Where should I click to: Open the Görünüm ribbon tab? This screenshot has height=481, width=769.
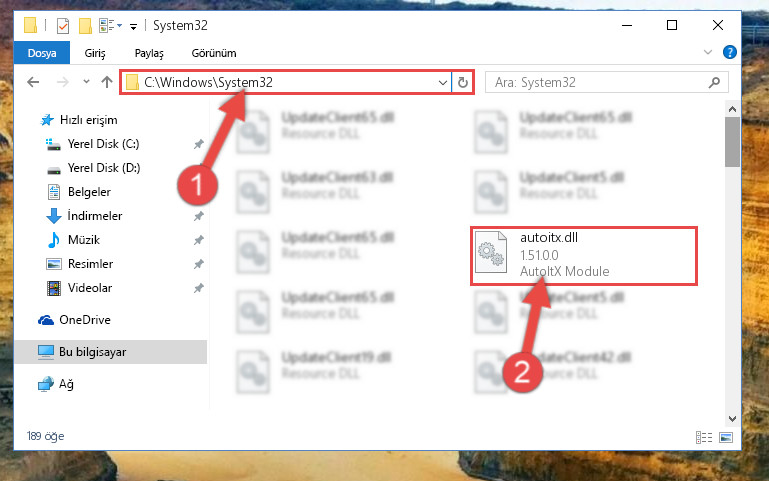pyautogui.click(x=214, y=53)
